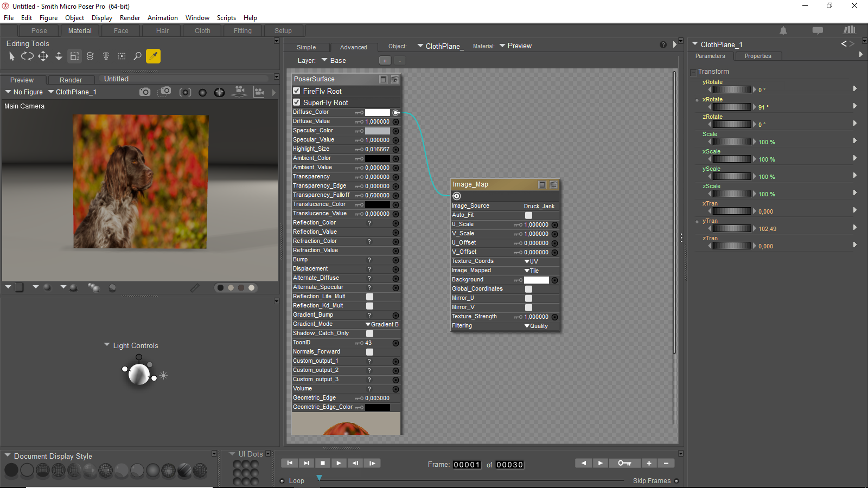Select the Translate/Pull tool
The image size is (868, 488).
pyautogui.click(x=43, y=56)
